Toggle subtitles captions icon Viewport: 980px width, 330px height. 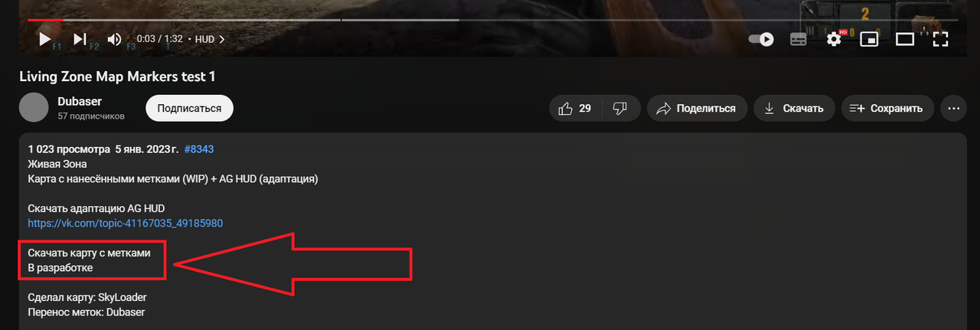point(798,39)
